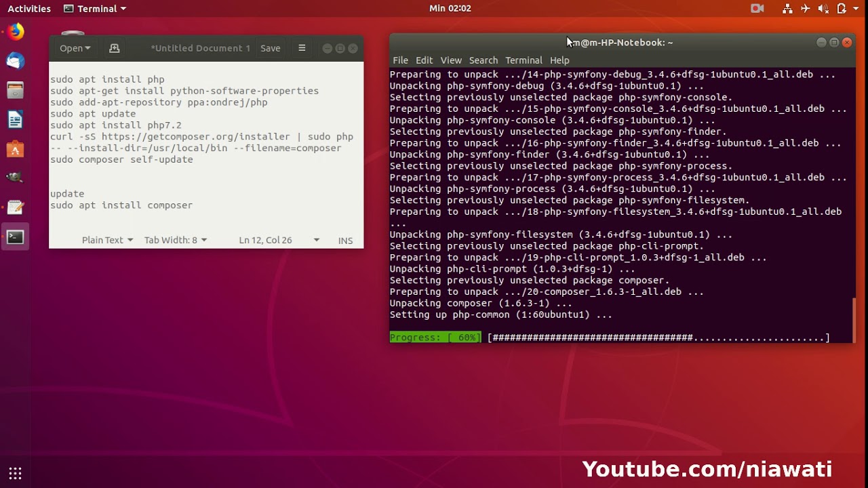Click 'Unpacking php-cli-prompt (1.0.3+dfsg-1)' line

coord(513,269)
